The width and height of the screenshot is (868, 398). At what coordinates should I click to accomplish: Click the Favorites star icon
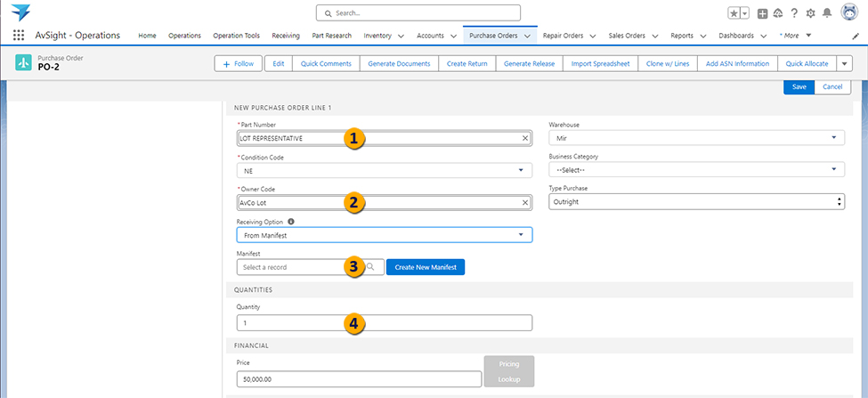(734, 13)
